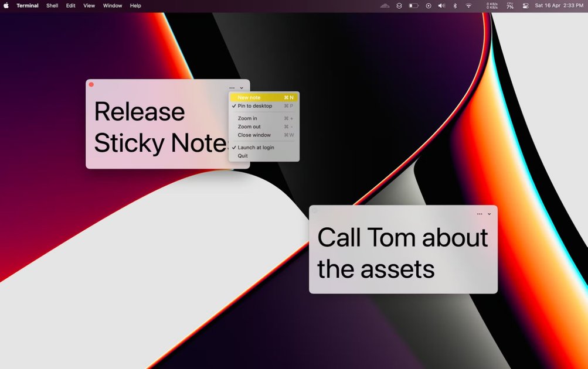The height and width of the screenshot is (369, 588).
Task: Click the play control icon in the menu bar
Action: (x=427, y=5)
